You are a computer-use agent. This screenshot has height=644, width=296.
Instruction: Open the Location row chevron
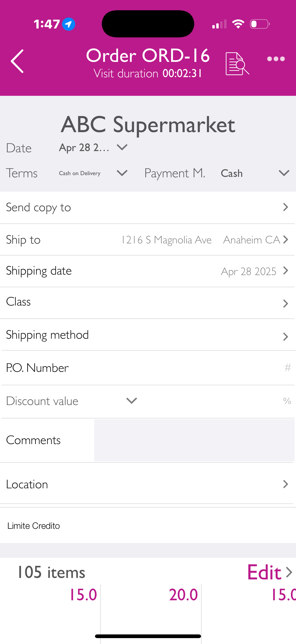285,484
